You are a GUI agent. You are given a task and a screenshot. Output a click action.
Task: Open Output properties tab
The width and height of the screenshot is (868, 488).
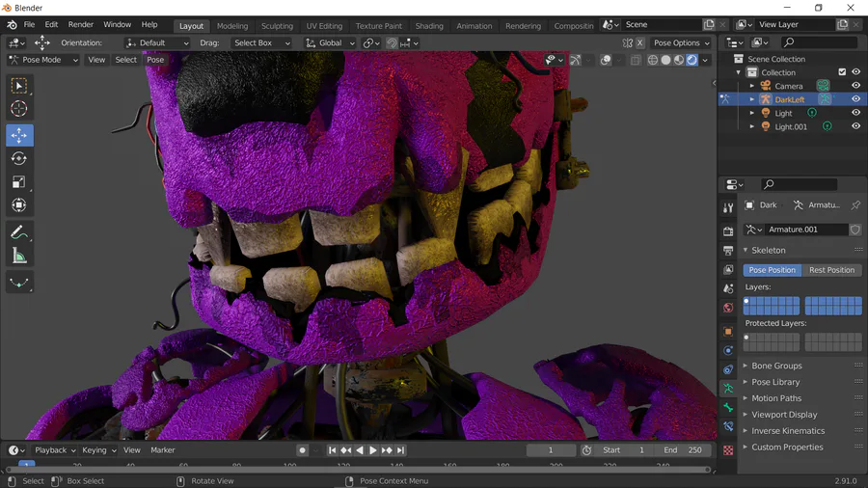click(x=728, y=250)
